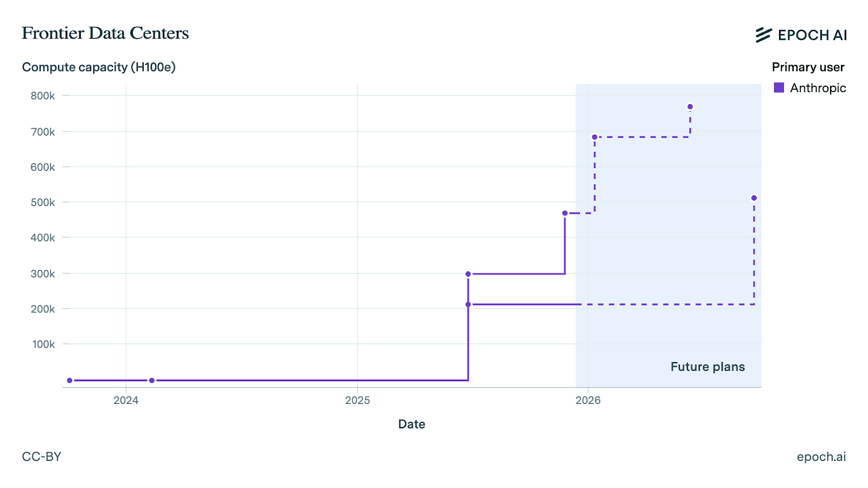Click the data point near 210k
Screen dimensions: 868x488
click(x=468, y=304)
